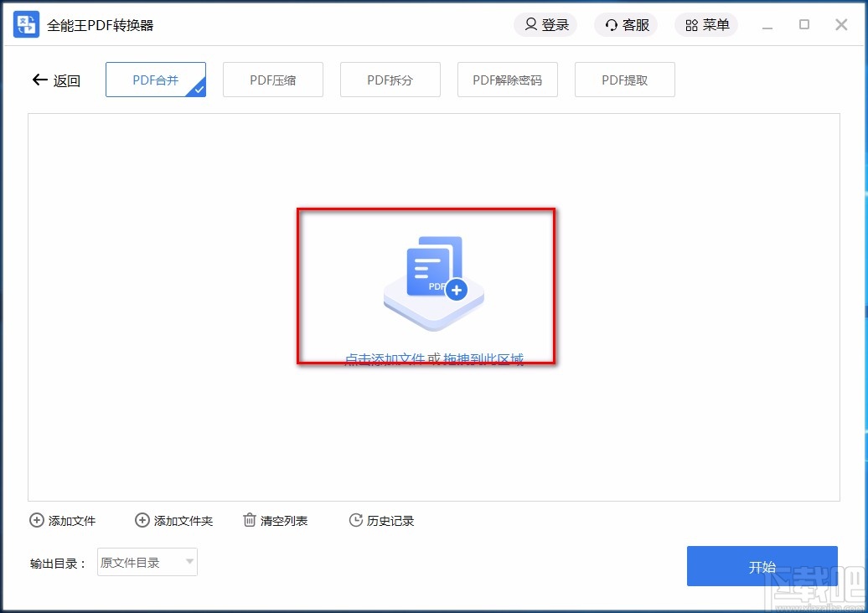Click the app logo icon top left
The image size is (868, 613).
tap(24, 23)
